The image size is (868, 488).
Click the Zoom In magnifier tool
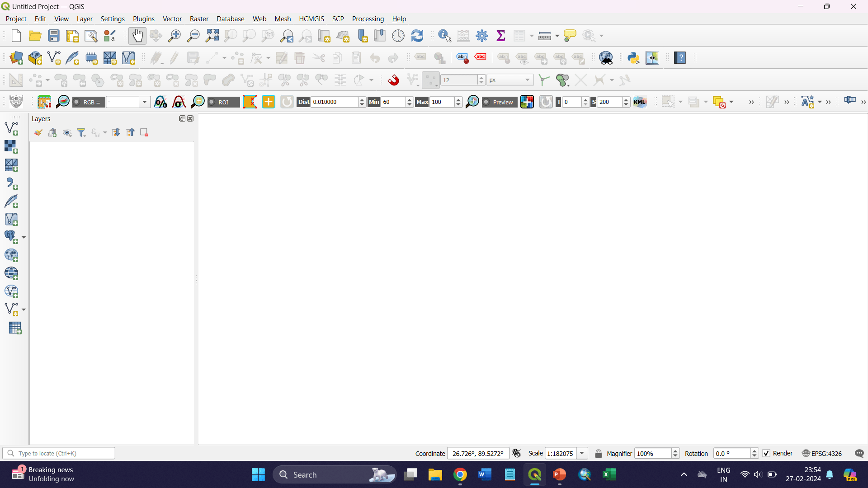175,36
